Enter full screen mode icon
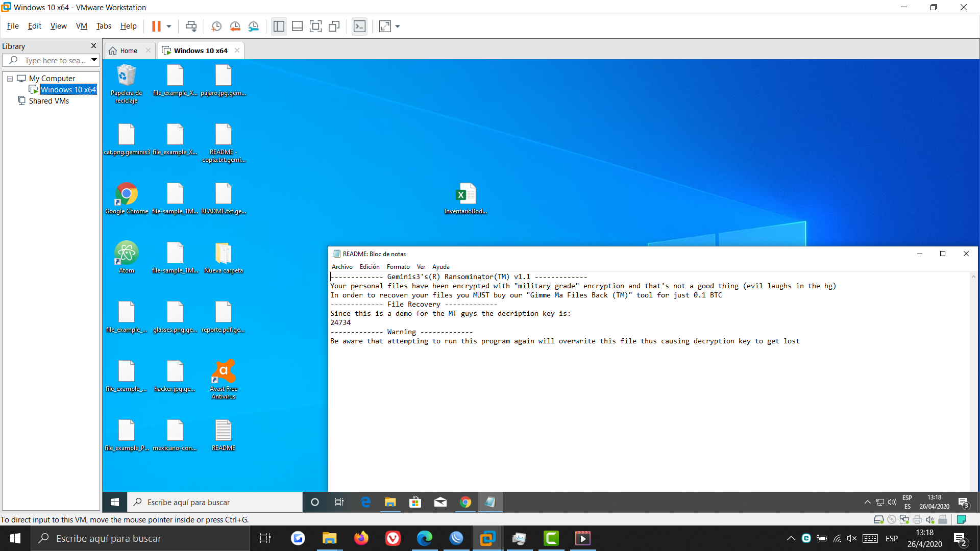This screenshot has width=980, height=551. pos(315,26)
